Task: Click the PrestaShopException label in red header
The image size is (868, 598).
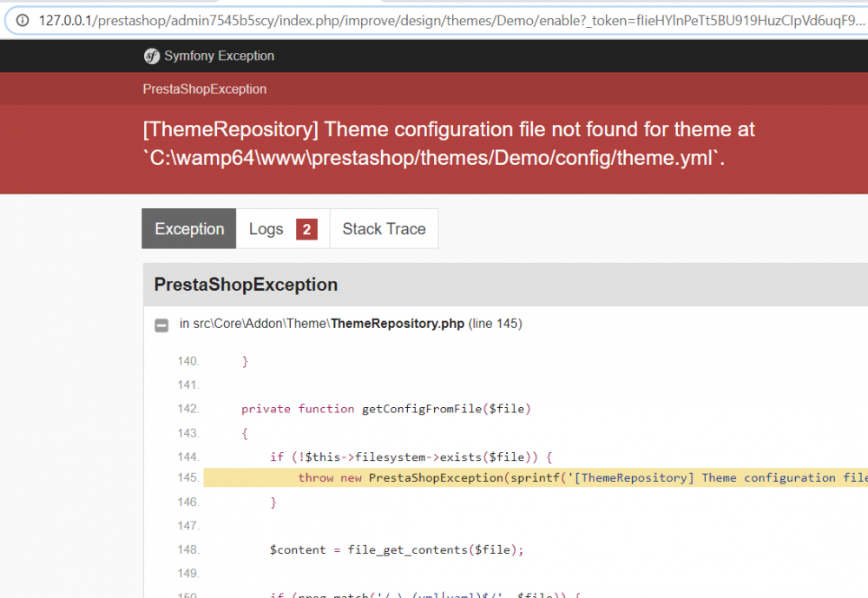Action: 205,89
